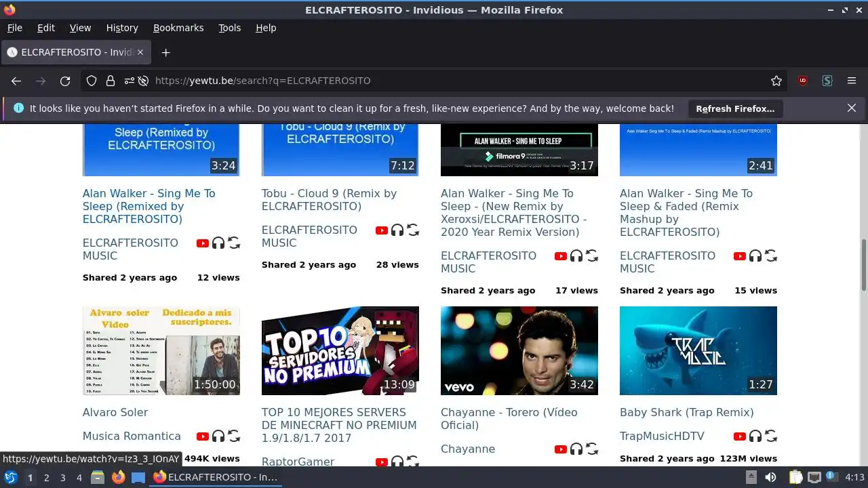Click switch instance icon beside Musica Romantica
868x488 pixels.
(234, 436)
